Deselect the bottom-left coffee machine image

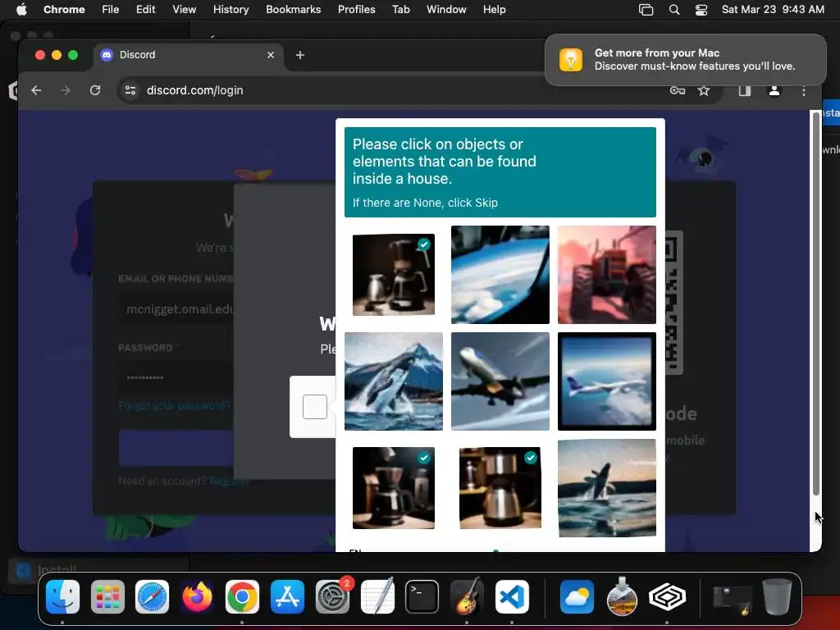(393, 488)
